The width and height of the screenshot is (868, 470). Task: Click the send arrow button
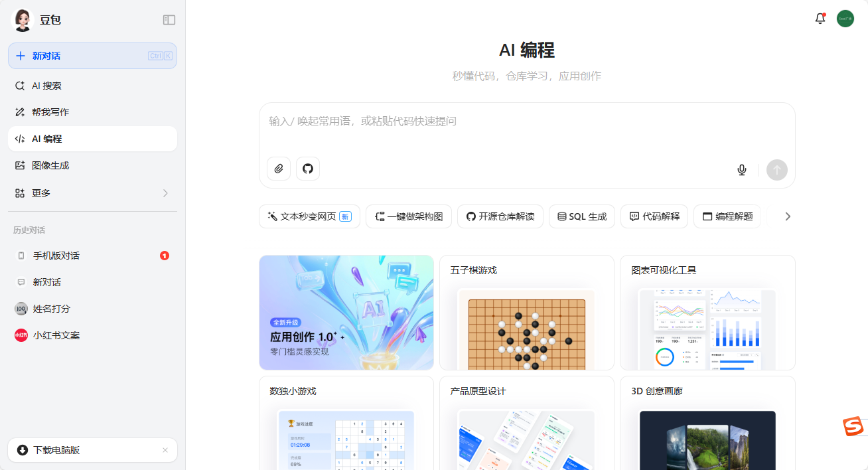tap(777, 170)
